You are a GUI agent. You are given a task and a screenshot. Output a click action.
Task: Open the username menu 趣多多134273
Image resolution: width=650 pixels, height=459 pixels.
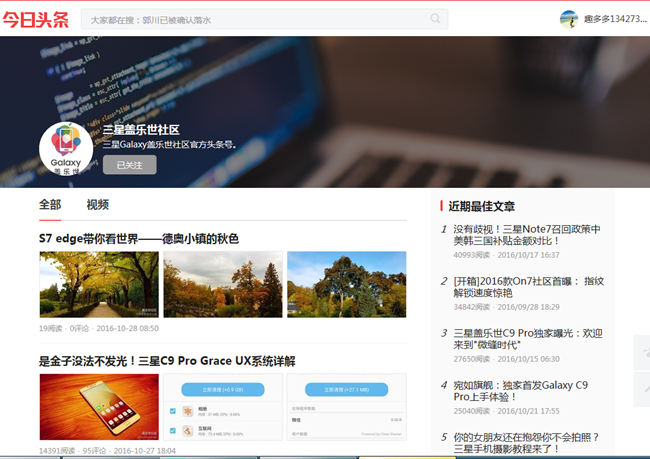(614, 19)
